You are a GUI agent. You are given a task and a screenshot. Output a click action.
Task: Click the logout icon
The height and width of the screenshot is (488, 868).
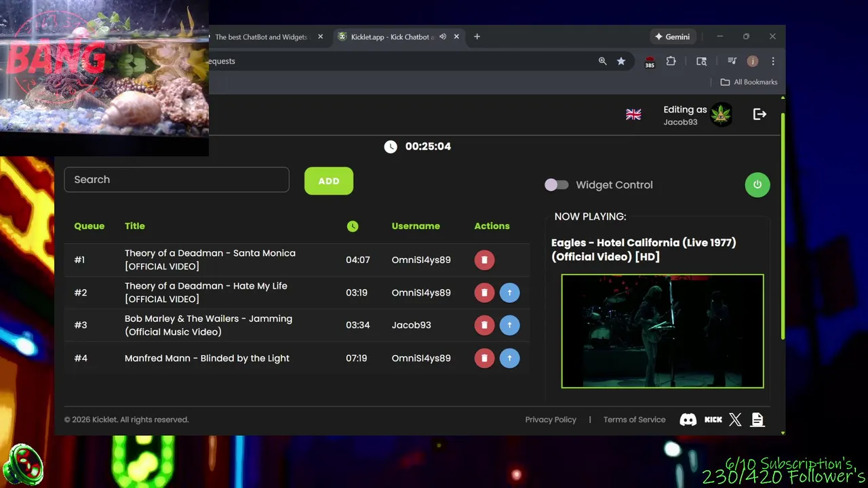759,115
